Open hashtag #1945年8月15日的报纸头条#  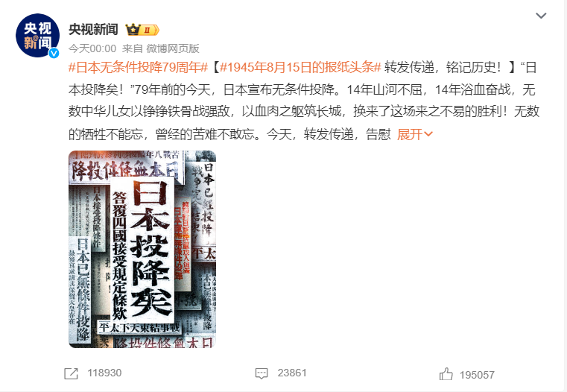tap(300, 67)
